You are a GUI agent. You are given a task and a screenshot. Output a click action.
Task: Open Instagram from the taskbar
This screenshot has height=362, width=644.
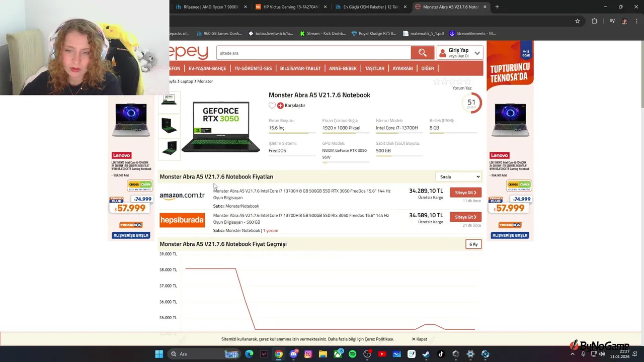pos(308,354)
